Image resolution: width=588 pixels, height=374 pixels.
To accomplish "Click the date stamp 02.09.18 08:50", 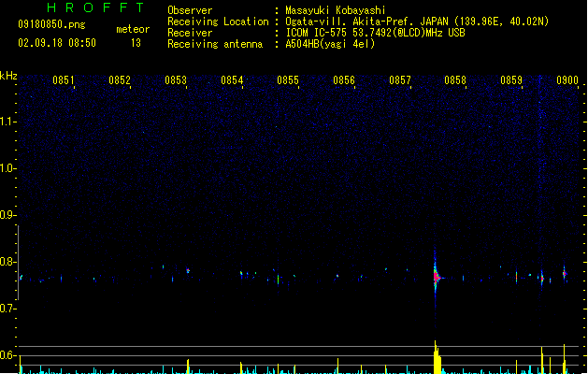I will [57, 43].
